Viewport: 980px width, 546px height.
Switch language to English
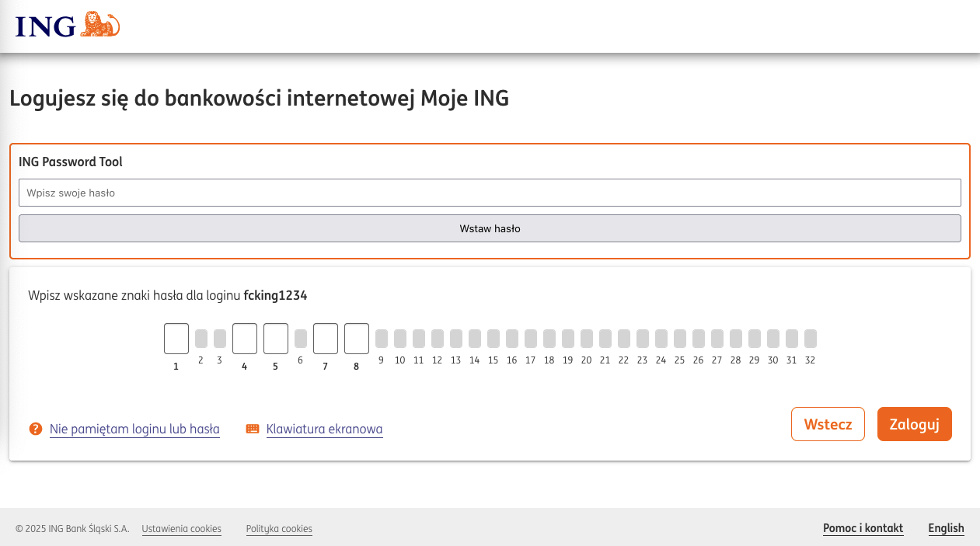[946, 528]
